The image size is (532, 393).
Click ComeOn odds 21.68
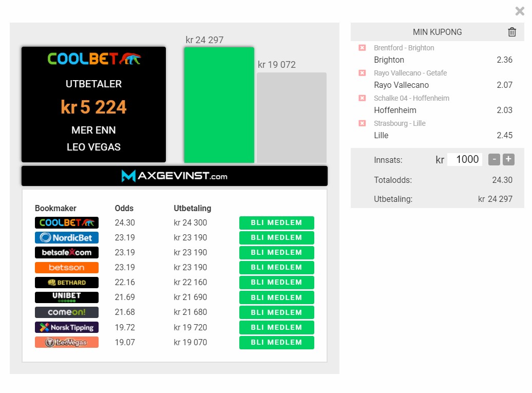125,312
